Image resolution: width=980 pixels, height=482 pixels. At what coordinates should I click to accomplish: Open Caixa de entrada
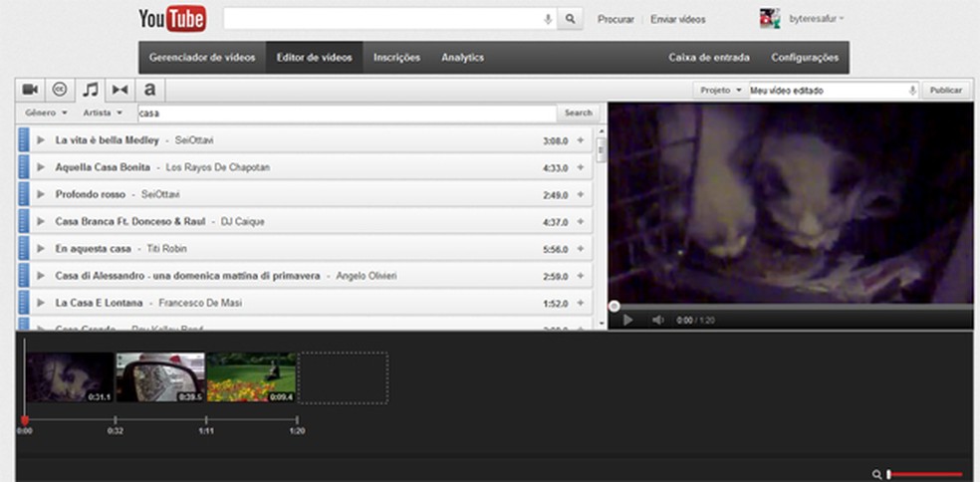[x=709, y=58]
